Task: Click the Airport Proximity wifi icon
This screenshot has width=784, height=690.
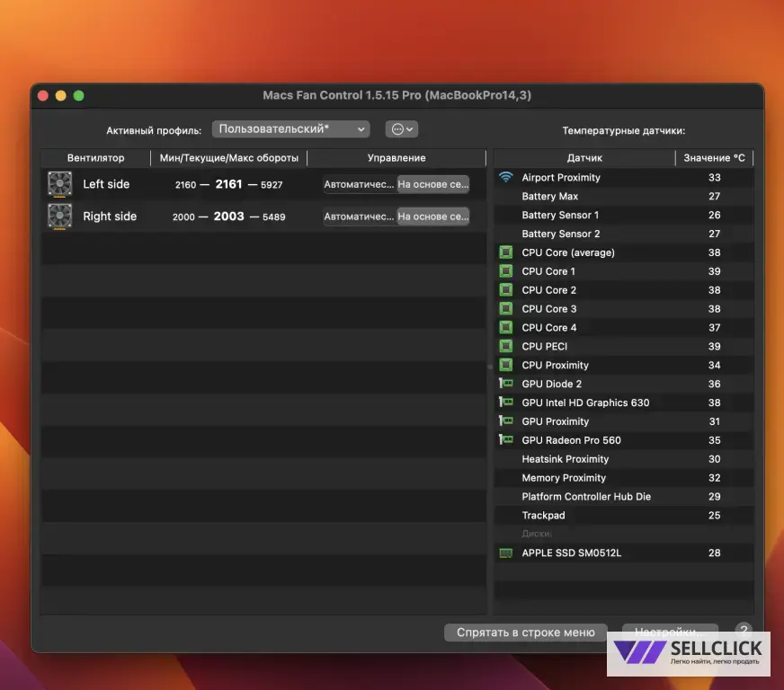Action: click(506, 177)
